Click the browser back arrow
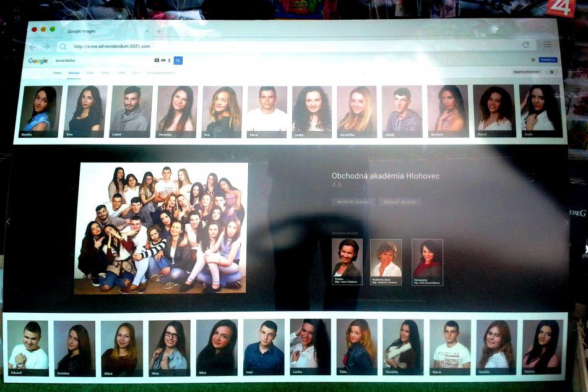 coord(33,46)
